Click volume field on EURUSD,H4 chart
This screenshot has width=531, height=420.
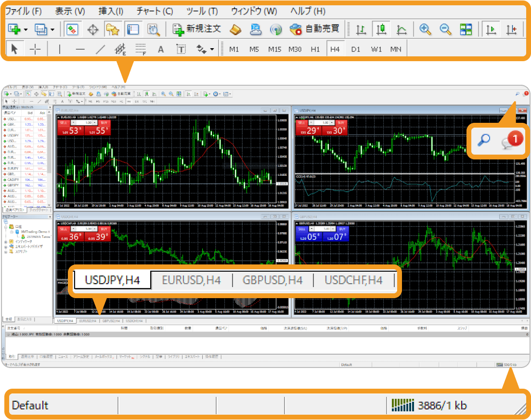pos(84,123)
